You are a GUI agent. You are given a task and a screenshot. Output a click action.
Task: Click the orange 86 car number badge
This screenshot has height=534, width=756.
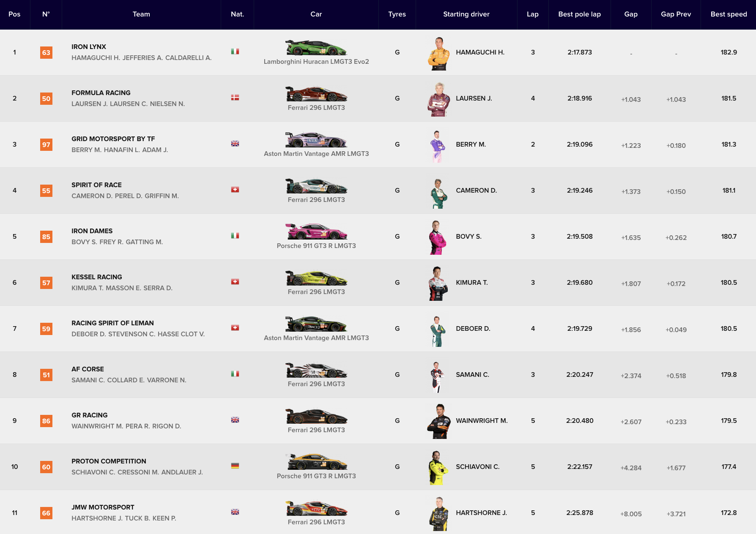[46, 421]
